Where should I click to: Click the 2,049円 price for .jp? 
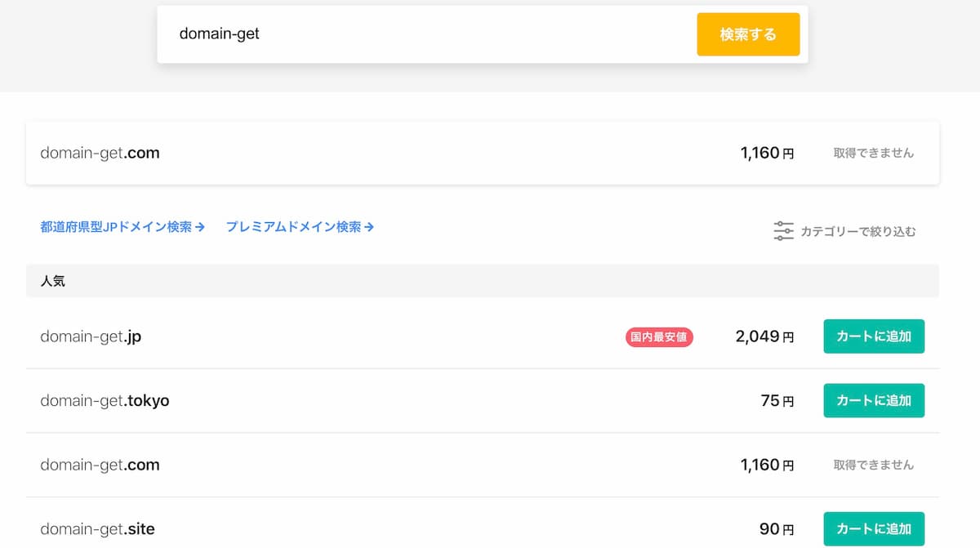[764, 336]
